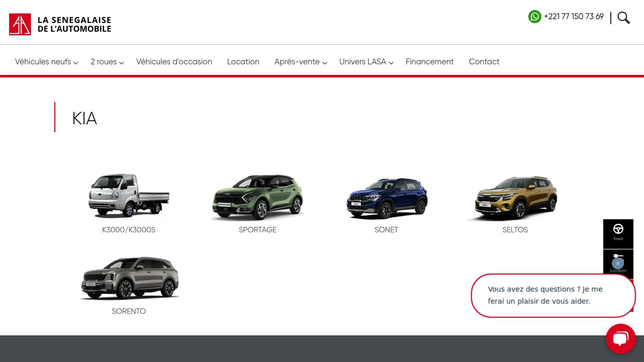Go to Location in the navigation bar
Viewport: 644px width, 362px height.
pos(243,62)
